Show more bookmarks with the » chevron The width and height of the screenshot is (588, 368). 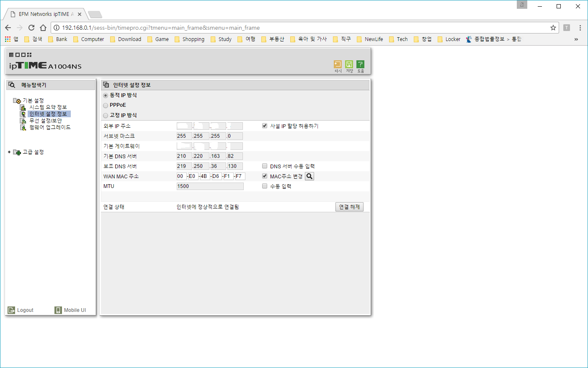(576, 39)
